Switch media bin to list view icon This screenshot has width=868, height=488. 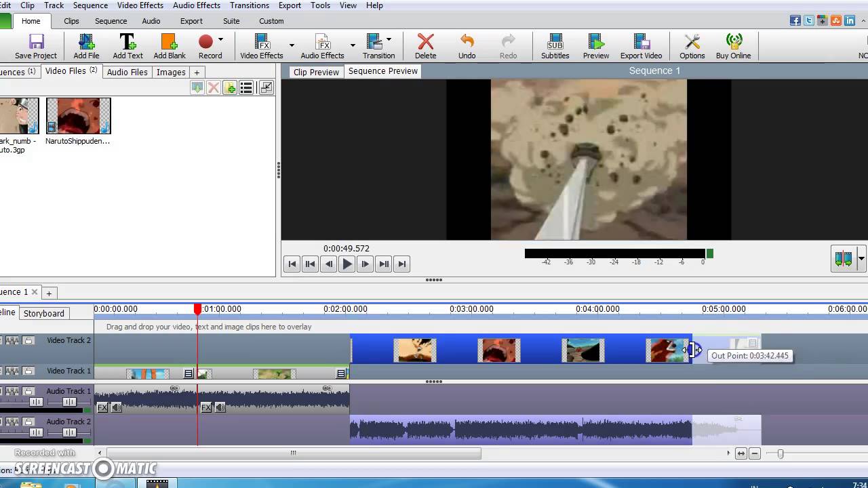point(246,88)
